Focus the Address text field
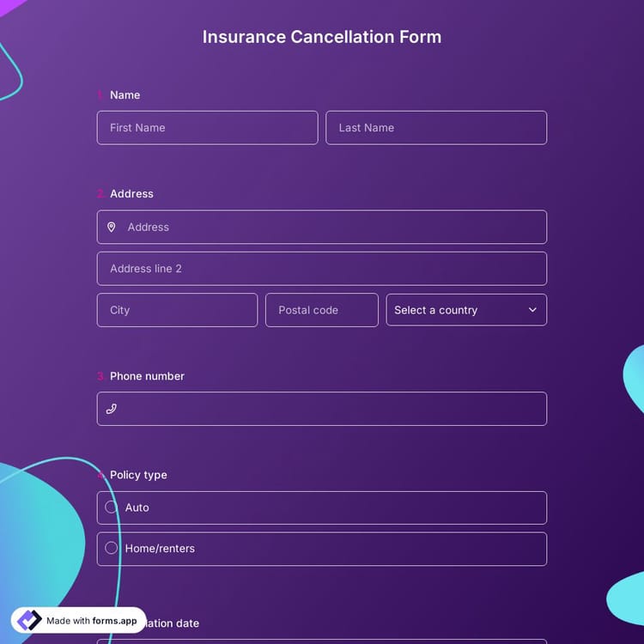The image size is (644, 644). click(x=331, y=228)
